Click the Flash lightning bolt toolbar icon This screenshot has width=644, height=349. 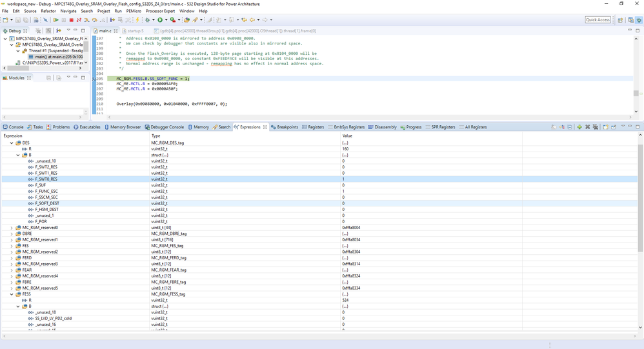coord(137,20)
